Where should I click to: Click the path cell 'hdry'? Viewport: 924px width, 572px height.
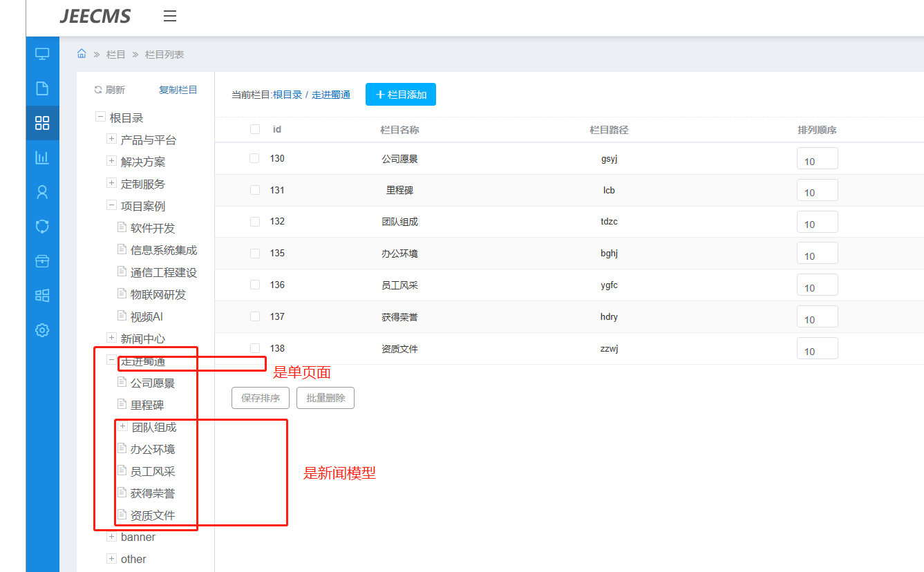click(x=609, y=317)
